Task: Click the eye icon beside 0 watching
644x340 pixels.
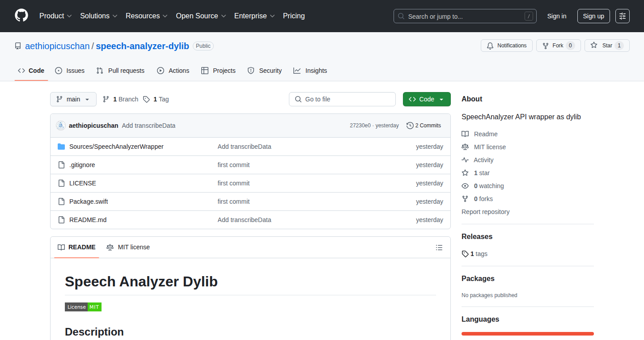Action: (465, 186)
